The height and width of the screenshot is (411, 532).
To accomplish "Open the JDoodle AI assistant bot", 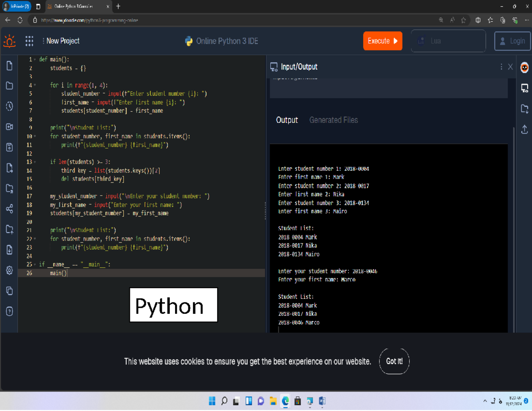I will (524, 67).
